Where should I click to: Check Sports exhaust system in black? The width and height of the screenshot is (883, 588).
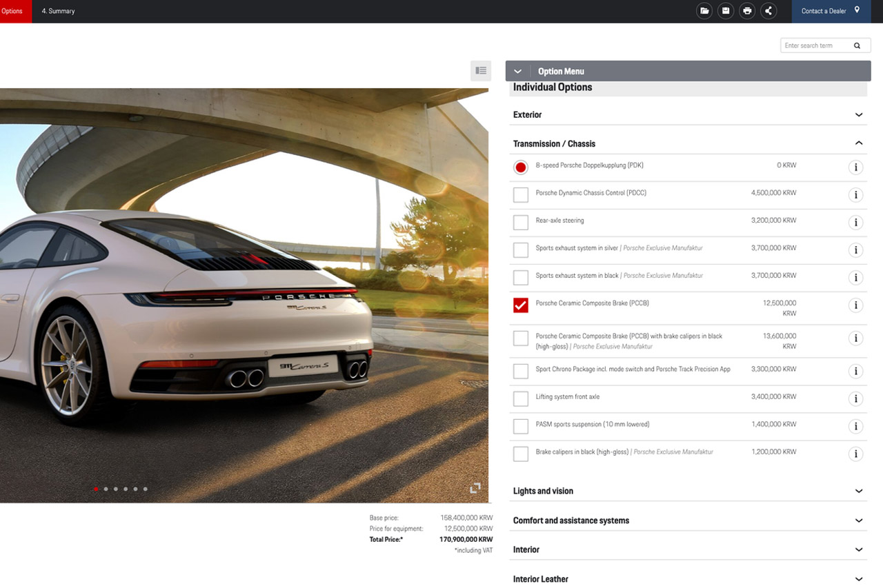tap(521, 278)
